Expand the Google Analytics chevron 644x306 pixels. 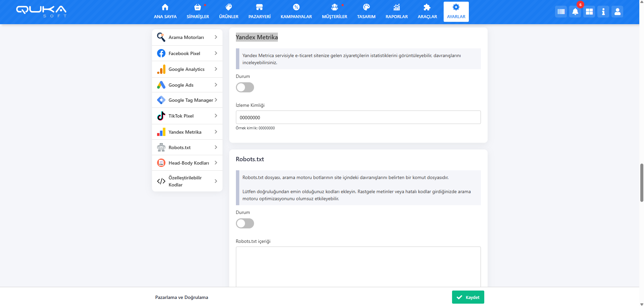[x=216, y=69]
